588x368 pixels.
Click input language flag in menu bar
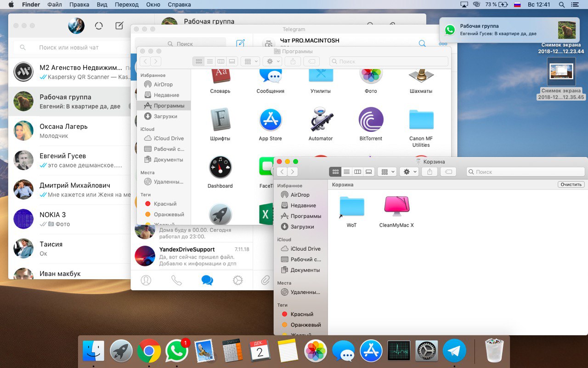tap(517, 5)
